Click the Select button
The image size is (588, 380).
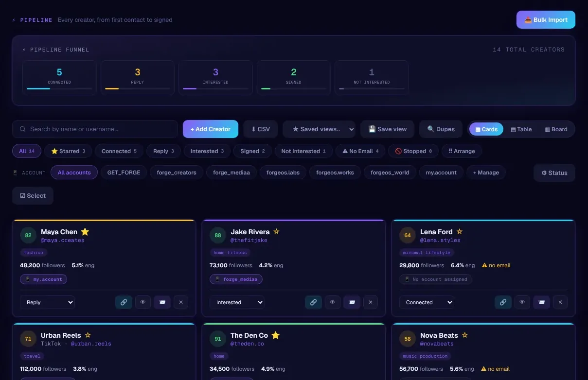(x=33, y=196)
